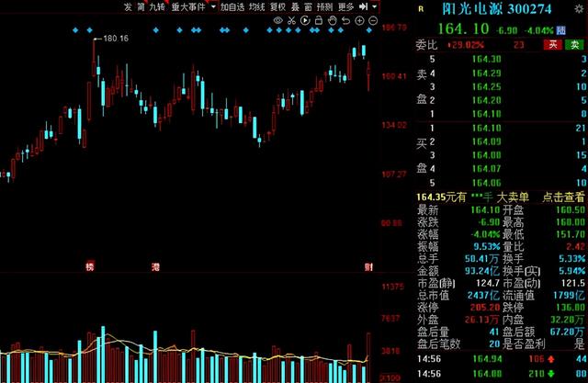Click the 开盘 value 160.50
This screenshot has height=383, width=588.
tap(570, 209)
